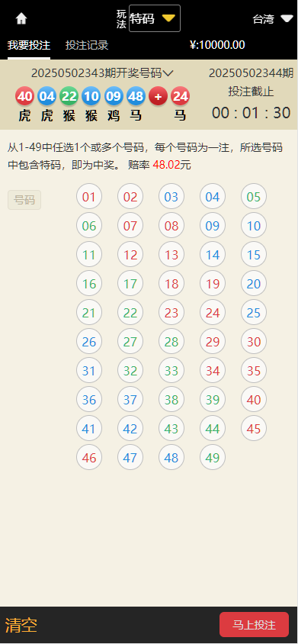This screenshot has height=644, width=298.
Task: Click the red drawn ball 40
Action: pos(24,96)
